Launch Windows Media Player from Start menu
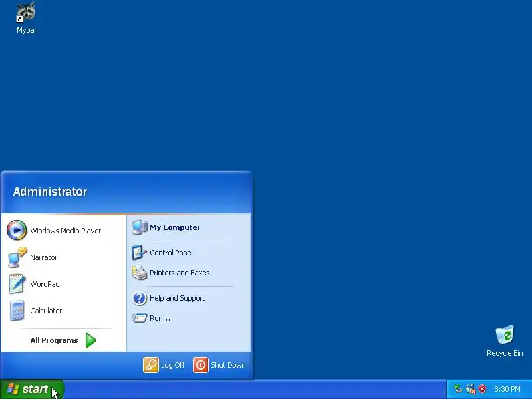This screenshot has width=532, height=399. click(x=63, y=230)
